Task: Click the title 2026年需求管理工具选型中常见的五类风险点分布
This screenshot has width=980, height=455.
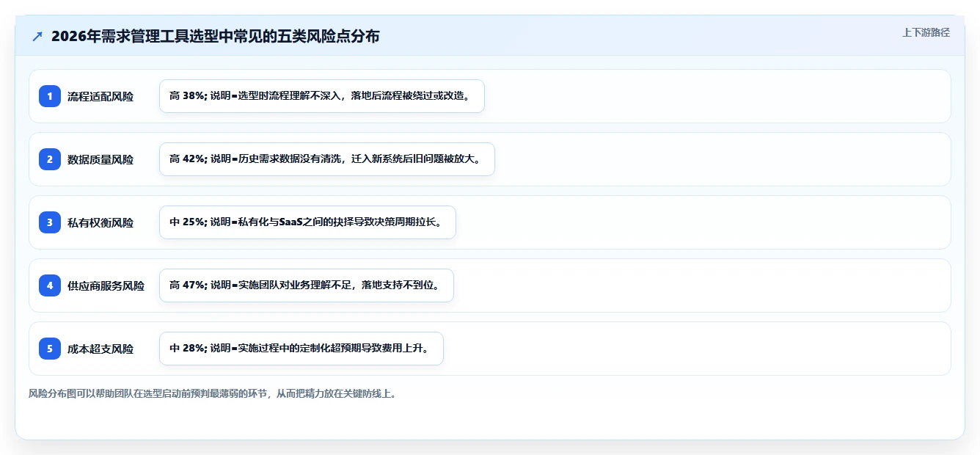Action: (216, 36)
